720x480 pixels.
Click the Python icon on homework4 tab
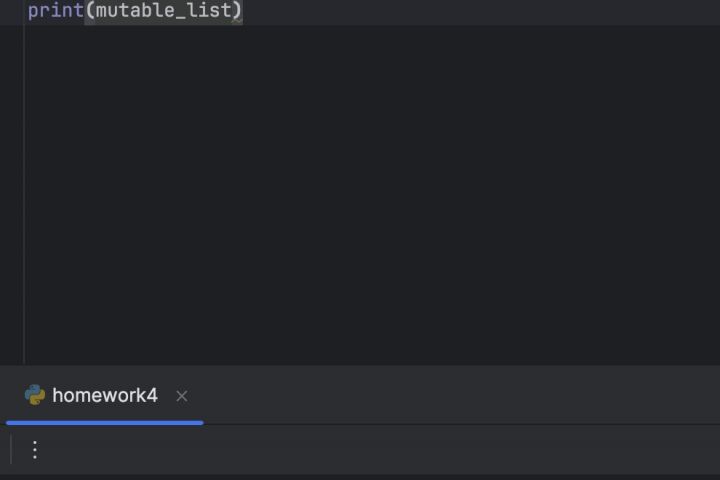pyautogui.click(x=35, y=395)
